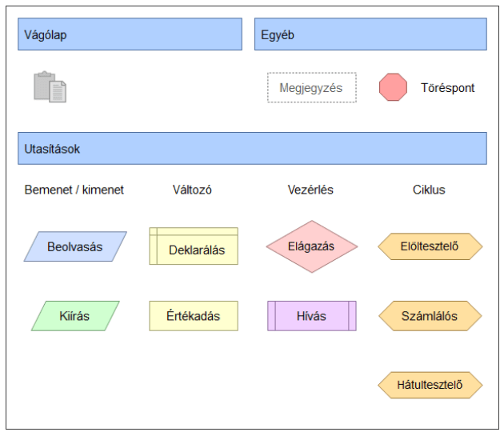Click the dashed Megjegyzés comment box
The width and height of the screenshot is (504, 436).
click(x=311, y=88)
